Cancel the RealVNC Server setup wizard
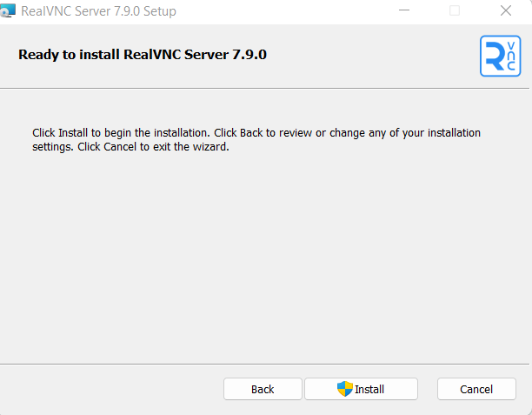Viewport: 532px width, 415px height. (x=476, y=389)
